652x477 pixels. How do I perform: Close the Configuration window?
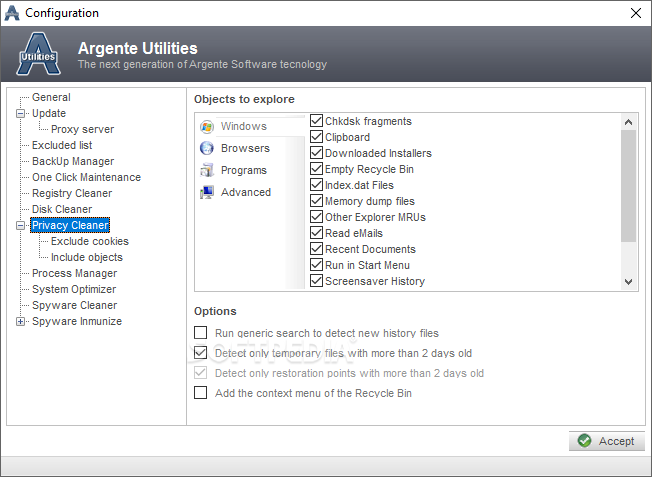pos(635,13)
